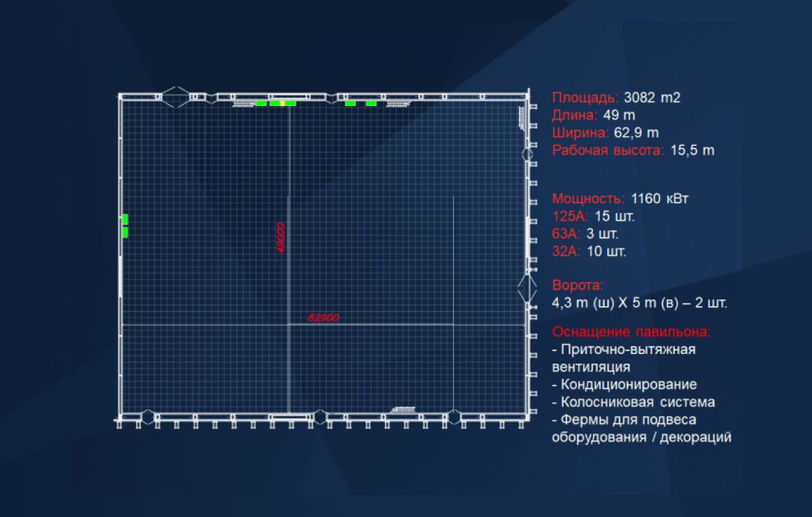
Task: Click the red "Ворота:" heading
Action: tap(578, 285)
